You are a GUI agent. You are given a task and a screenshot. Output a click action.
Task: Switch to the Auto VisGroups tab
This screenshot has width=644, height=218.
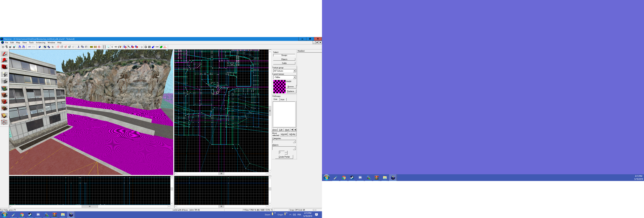point(282,99)
